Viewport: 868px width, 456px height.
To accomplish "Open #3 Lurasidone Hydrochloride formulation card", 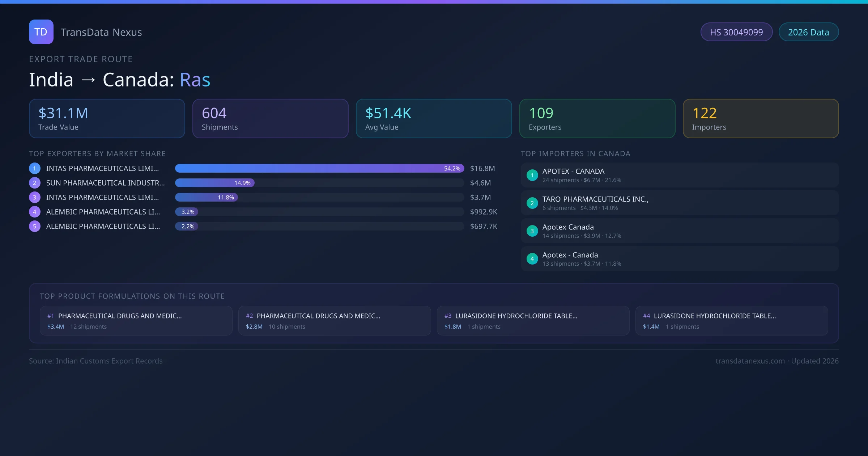I will 533,321.
